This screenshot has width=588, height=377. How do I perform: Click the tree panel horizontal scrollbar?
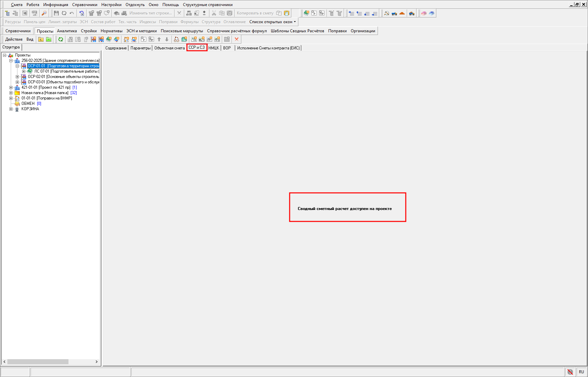tap(38, 362)
